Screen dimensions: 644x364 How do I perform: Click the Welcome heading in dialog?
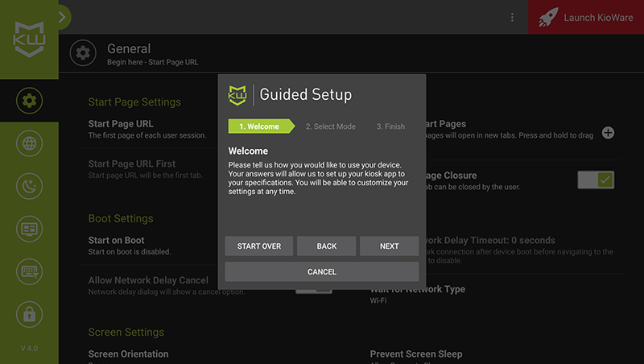coord(248,151)
